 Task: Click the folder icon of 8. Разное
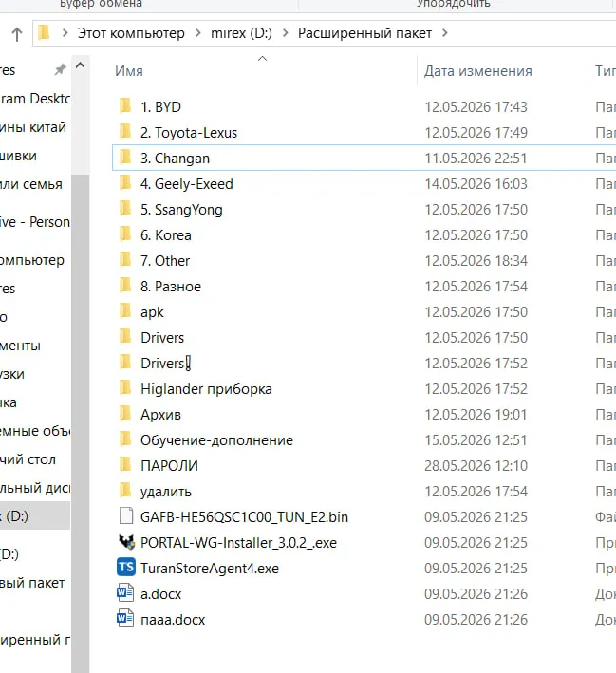coord(125,286)
